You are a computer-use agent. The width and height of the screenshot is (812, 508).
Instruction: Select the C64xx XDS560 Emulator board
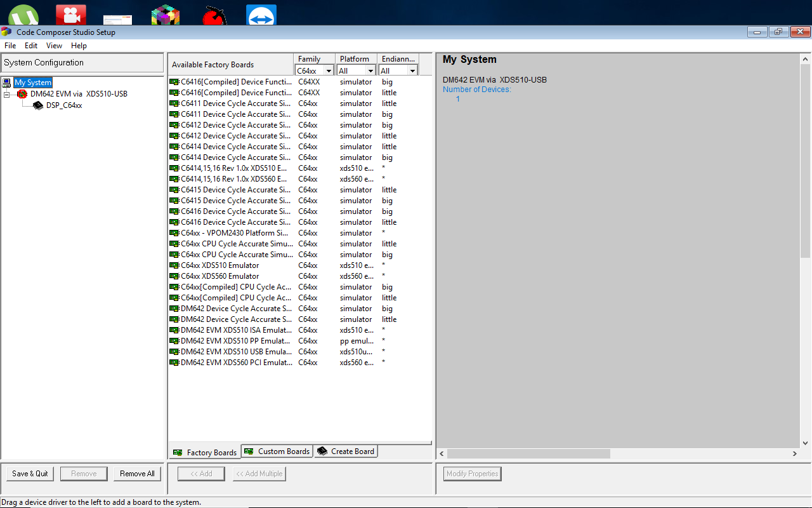219,276
